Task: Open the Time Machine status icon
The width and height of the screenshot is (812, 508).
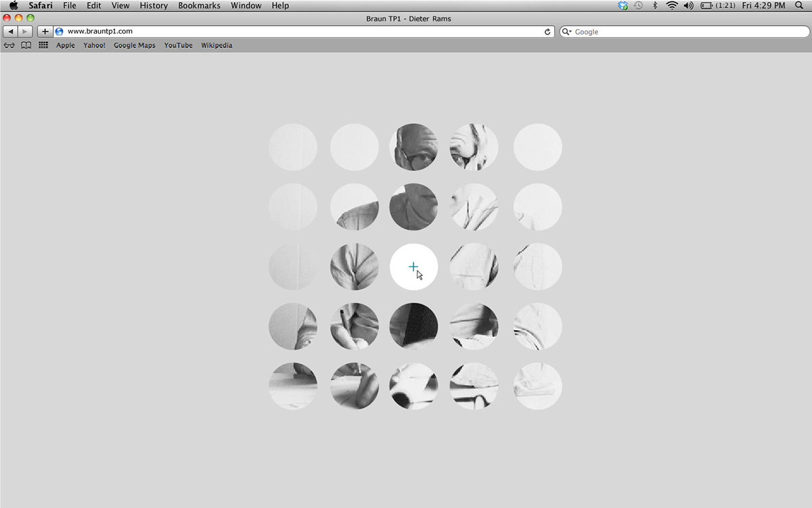Action: (x=638, y=5)
